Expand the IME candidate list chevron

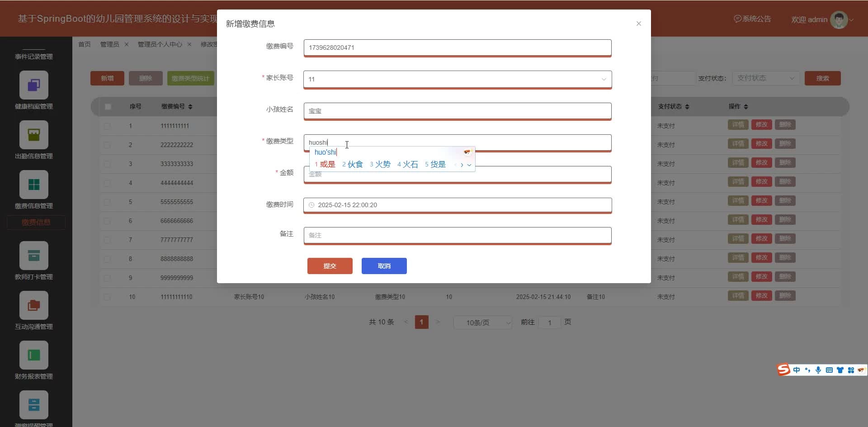point(469,165)
